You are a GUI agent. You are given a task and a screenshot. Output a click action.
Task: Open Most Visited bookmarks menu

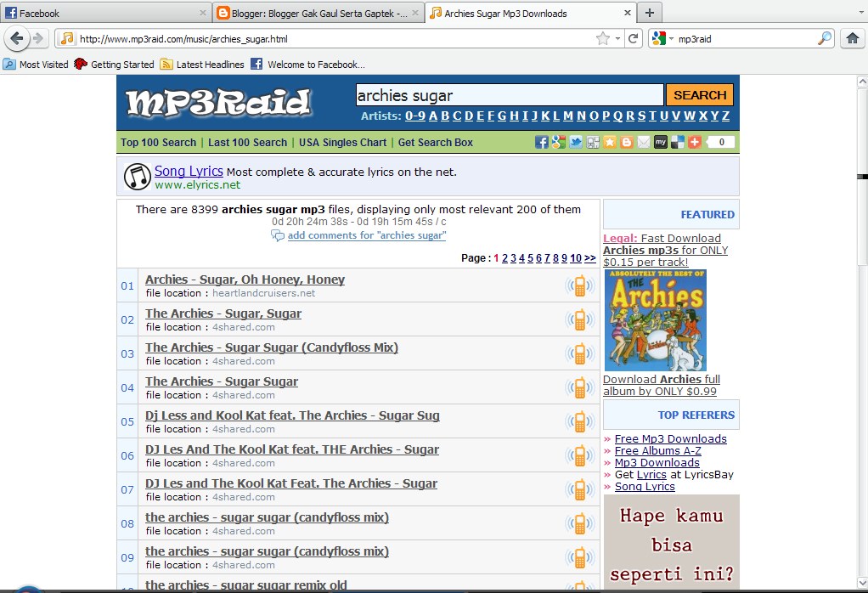tap(36, 65)
